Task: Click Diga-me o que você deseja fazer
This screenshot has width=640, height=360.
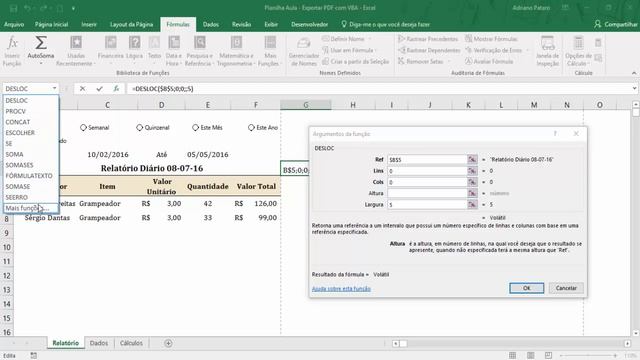Action: (385, 24)
